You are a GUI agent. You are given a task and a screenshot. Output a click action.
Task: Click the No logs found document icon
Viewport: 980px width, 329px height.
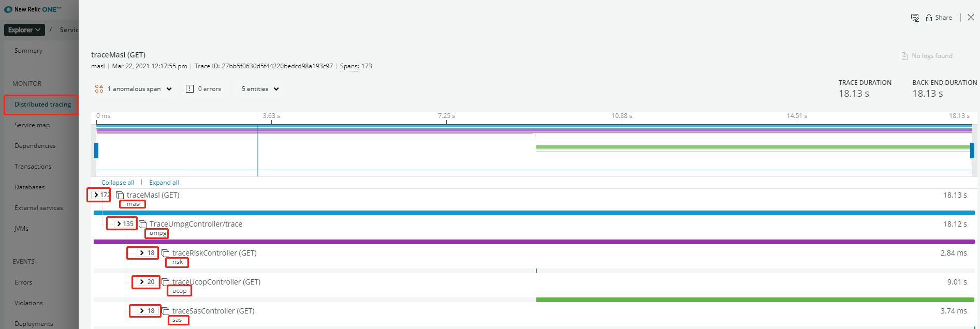click(x=904, y=56)
